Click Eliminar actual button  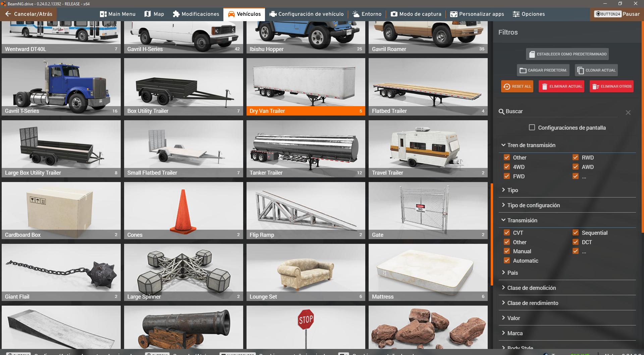(561, 86)
